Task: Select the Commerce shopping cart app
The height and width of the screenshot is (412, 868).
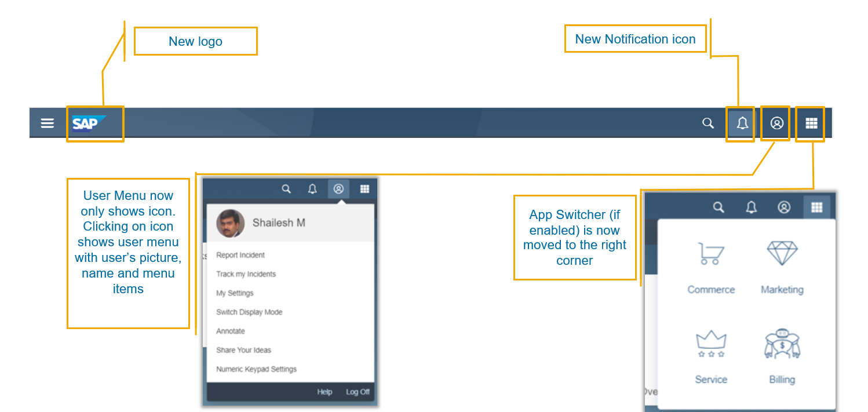Action: point(711,268)
